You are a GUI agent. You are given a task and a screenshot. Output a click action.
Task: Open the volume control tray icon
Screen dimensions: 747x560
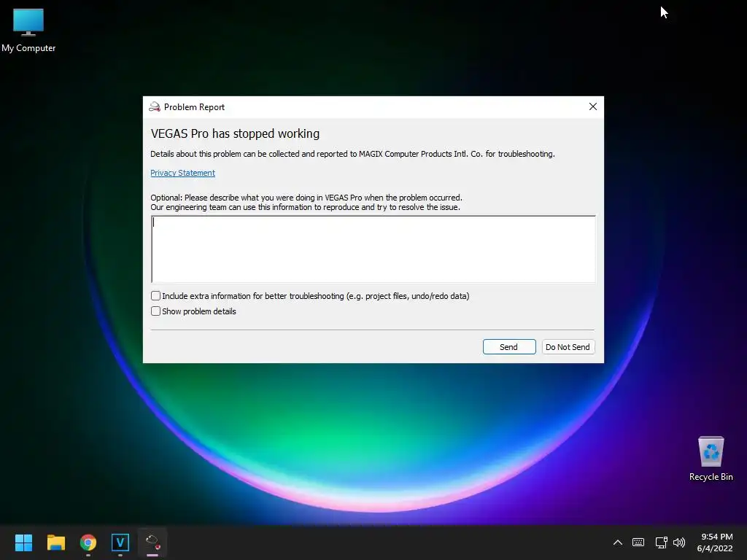coord(679,542)
